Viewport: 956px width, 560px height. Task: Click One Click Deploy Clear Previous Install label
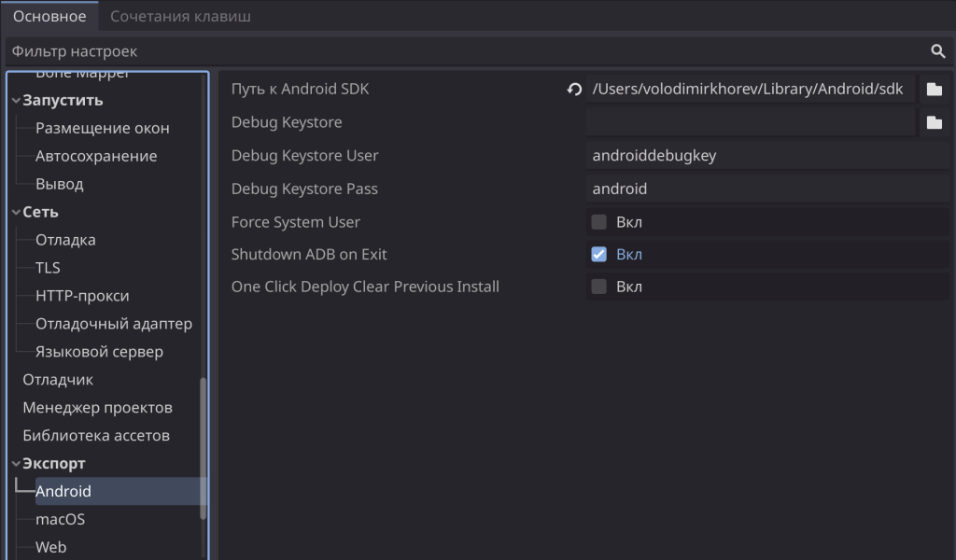tap(365, 287)
